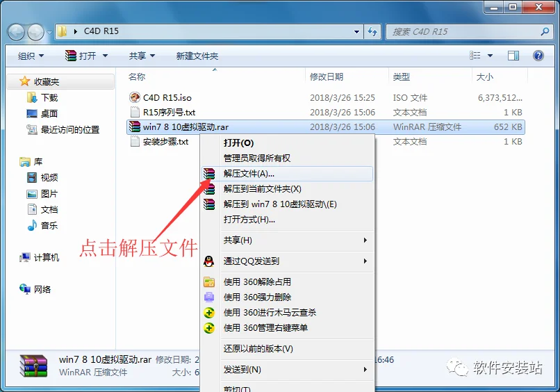Click the 新建文件夹 toolbar button
560x392 pixels.
tap(197, 56)
